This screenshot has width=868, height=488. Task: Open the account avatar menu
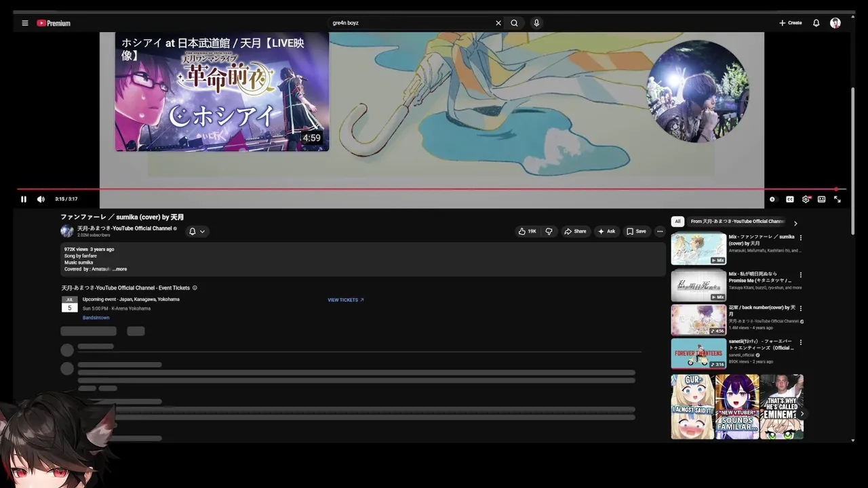click(x=835, y=23)
